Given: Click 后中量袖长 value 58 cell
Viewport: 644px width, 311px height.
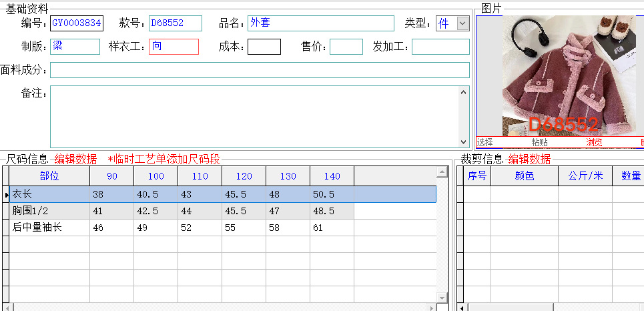Looking at the screenshot, I should click(288, 228).
